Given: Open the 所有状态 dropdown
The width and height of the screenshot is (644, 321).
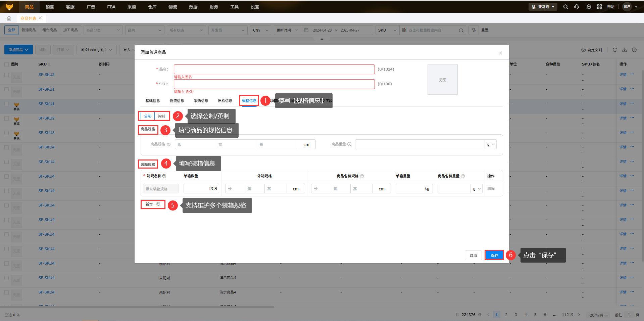Looking at the screenshot, I should 186,30.
